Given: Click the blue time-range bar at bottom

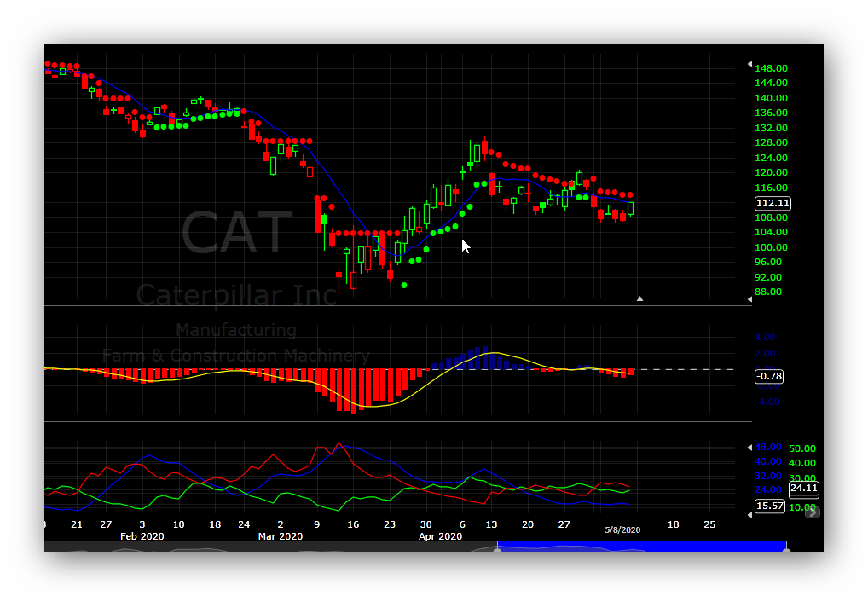Looking at the screenshot, I should tap(642, 547).
